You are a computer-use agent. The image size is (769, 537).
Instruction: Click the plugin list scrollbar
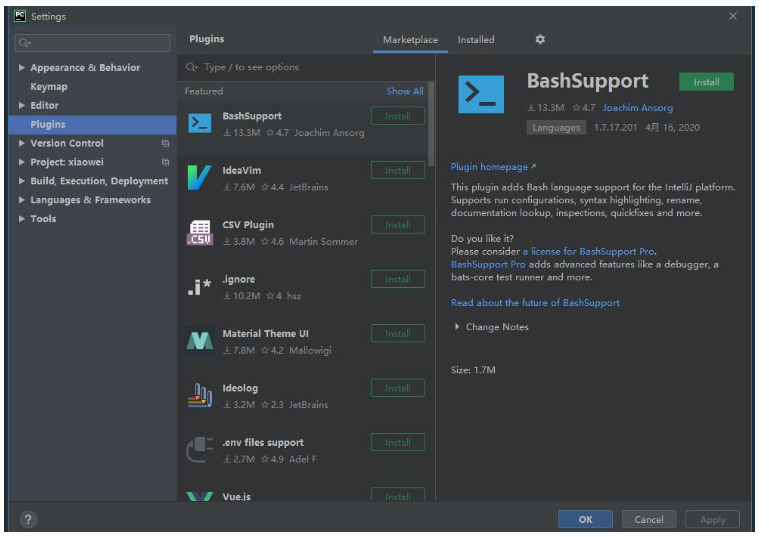(x=431, y=125)
